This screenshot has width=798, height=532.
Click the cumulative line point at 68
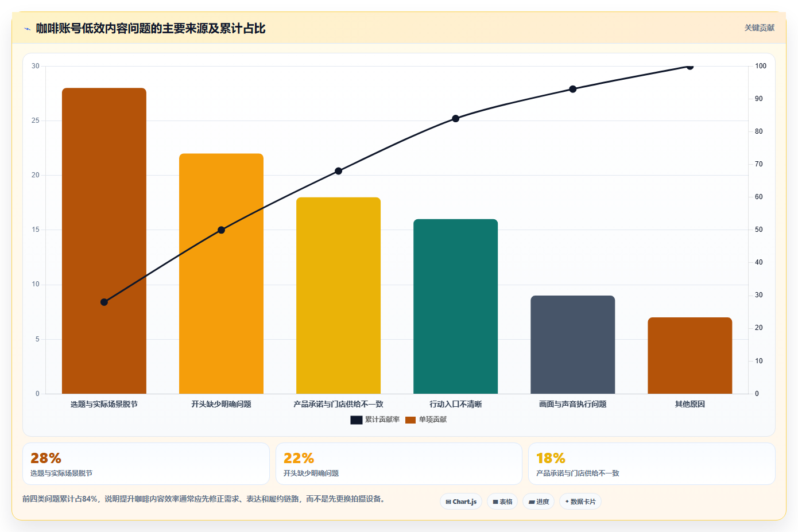point(338,171)
